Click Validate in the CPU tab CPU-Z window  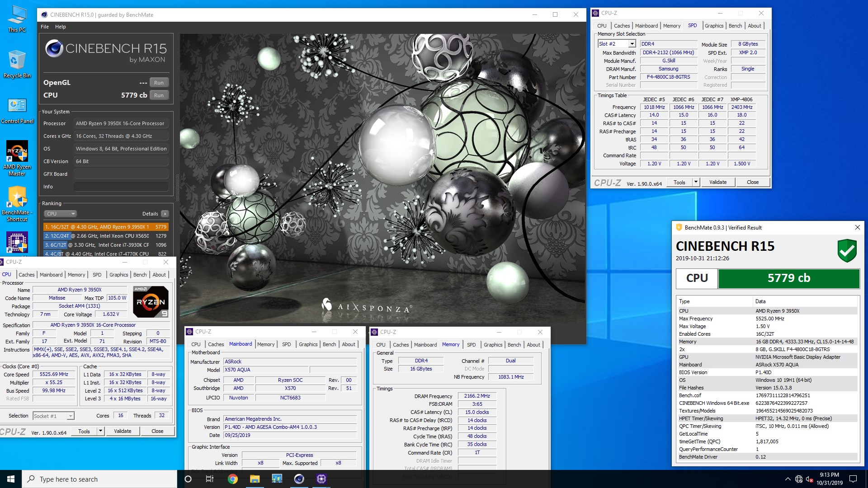point(123,431)
